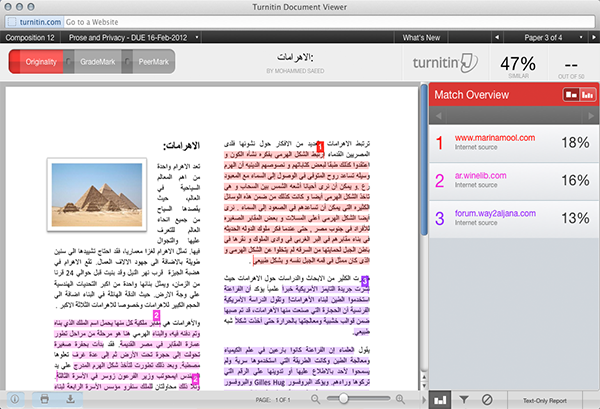Click Gilles Hug text in document

click(269, 382)
